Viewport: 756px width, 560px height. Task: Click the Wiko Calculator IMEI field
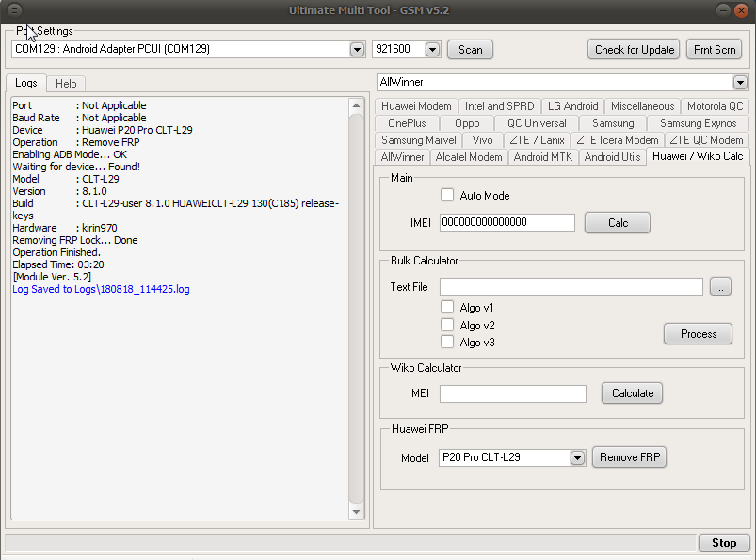tap(513, 393)
